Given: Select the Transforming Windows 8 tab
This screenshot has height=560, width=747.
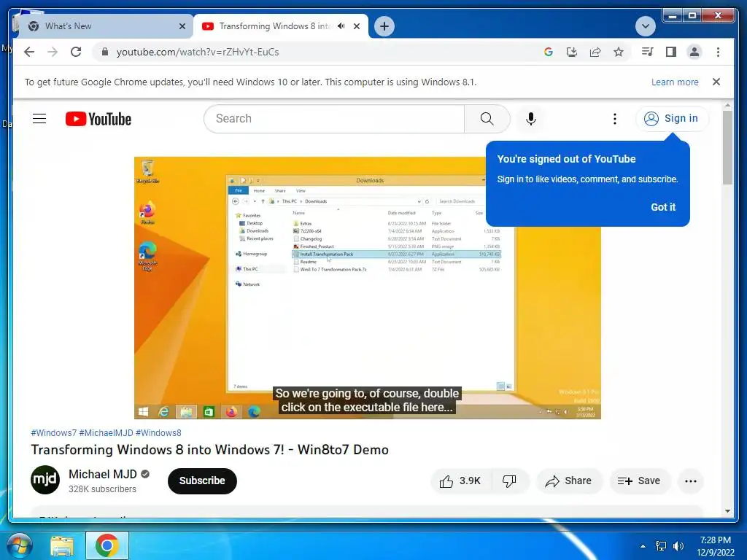Looking at the screenshot, I should click(275, 26).
